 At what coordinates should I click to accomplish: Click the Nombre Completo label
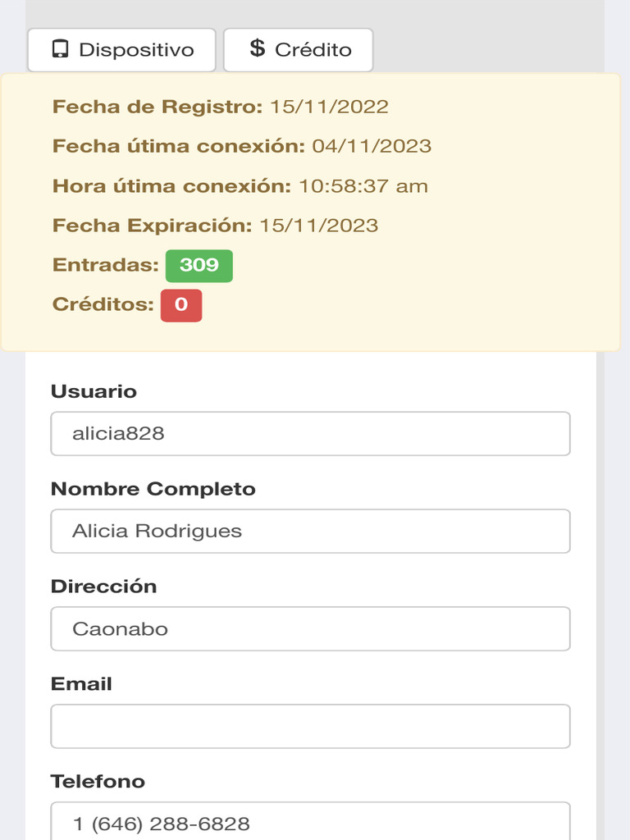tap(153, 489)
